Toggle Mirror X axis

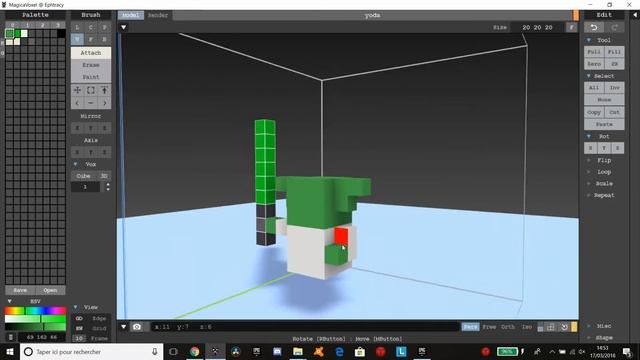coord(77,128)
